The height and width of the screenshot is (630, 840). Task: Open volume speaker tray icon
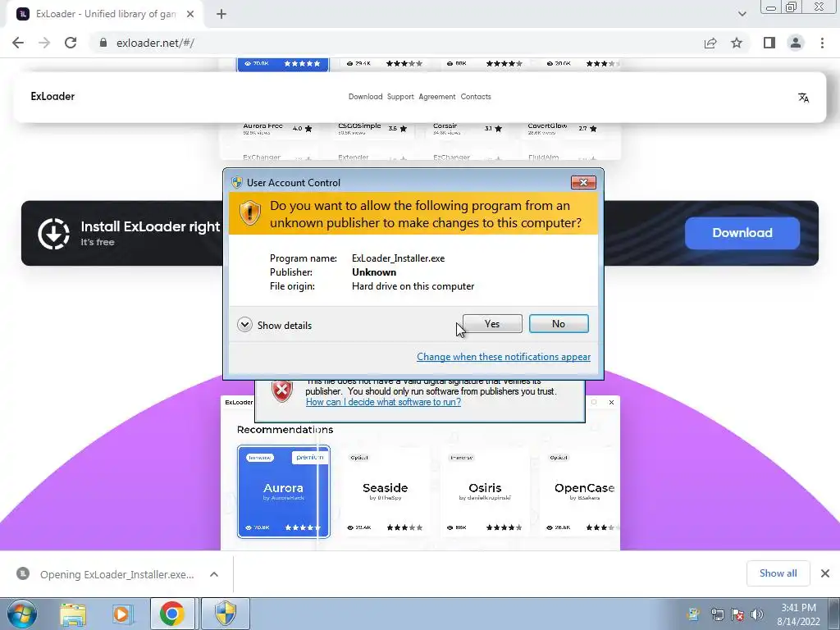click(x=756, y=614)
